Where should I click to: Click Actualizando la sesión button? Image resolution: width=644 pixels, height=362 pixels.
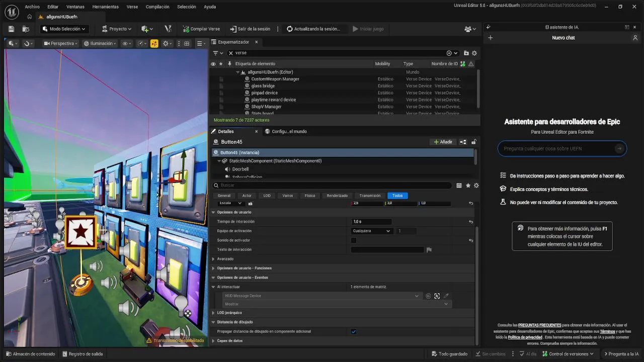(313, 29)
